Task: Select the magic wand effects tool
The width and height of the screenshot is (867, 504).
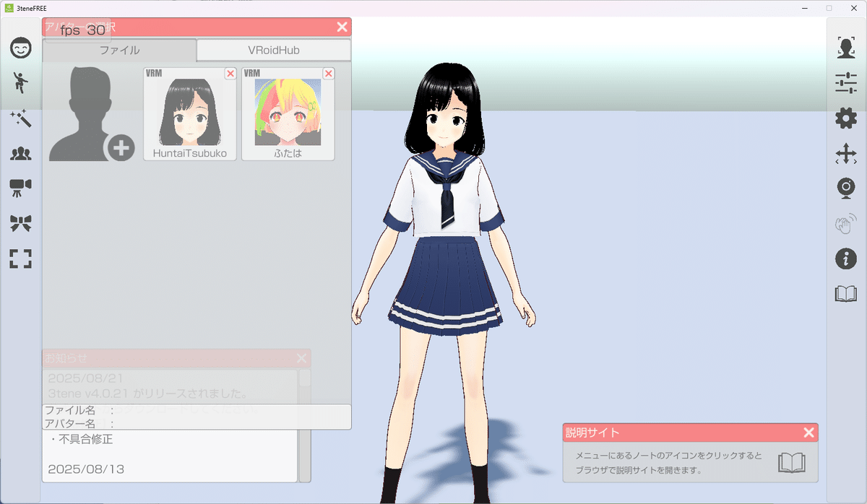Action: tap(20, 119)
